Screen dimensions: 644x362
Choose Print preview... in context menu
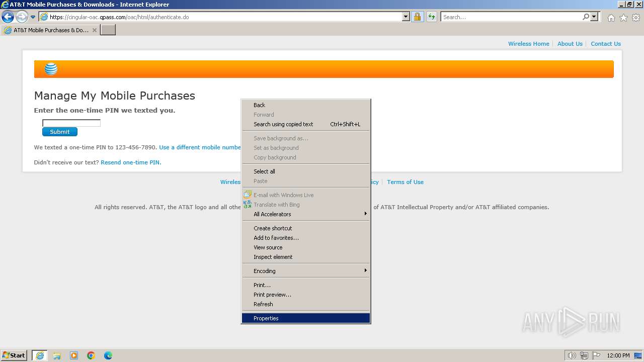[x=306, y=295]
